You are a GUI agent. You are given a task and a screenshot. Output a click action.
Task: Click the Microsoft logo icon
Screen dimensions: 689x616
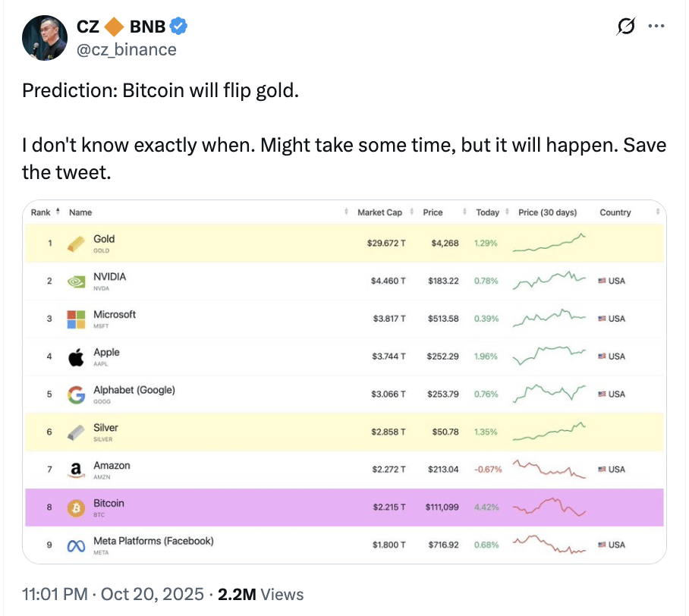tap(76, 319)
